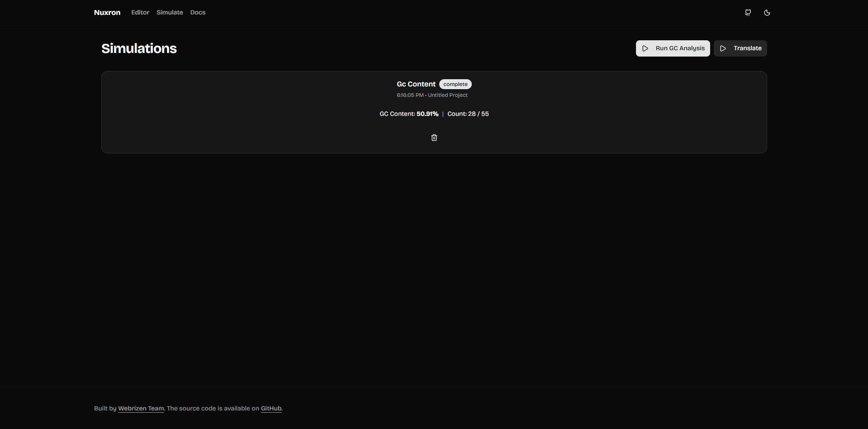Open the Simulate page from the navbar
The width and height of the screenshot is (868, 429).
click(x=170, y=12)
